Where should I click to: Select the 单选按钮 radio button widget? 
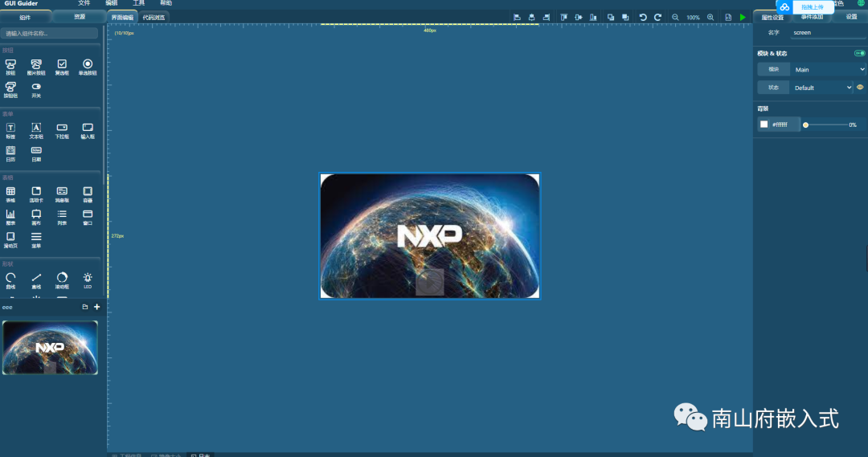pyautogui.click(x=88, y=67)
